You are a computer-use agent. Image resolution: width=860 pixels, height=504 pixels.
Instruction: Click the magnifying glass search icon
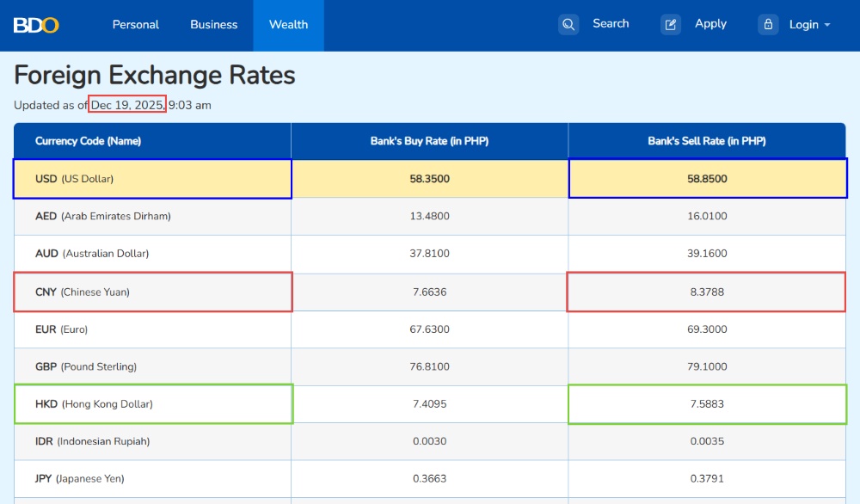(x=568, y=25)
